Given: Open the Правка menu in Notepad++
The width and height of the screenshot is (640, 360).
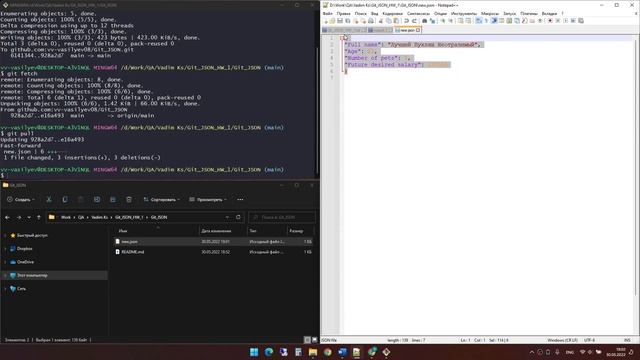Looking at the screenshot, I should [x=343, y=13].
